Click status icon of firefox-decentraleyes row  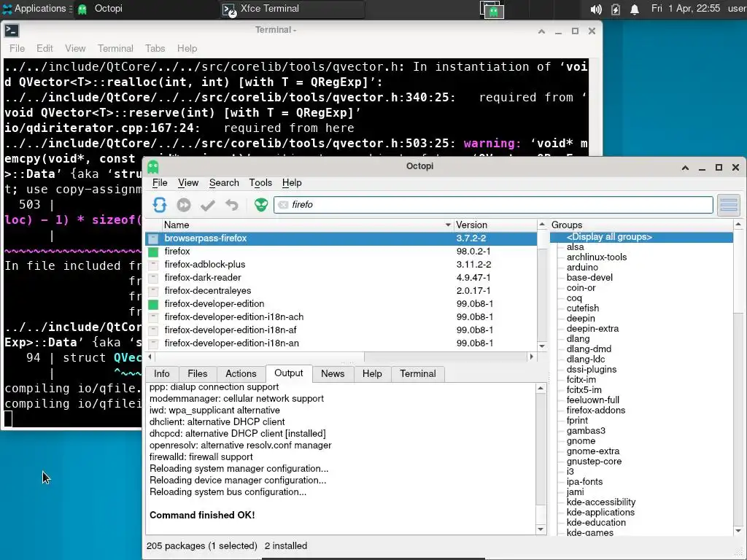coord(153,291)
